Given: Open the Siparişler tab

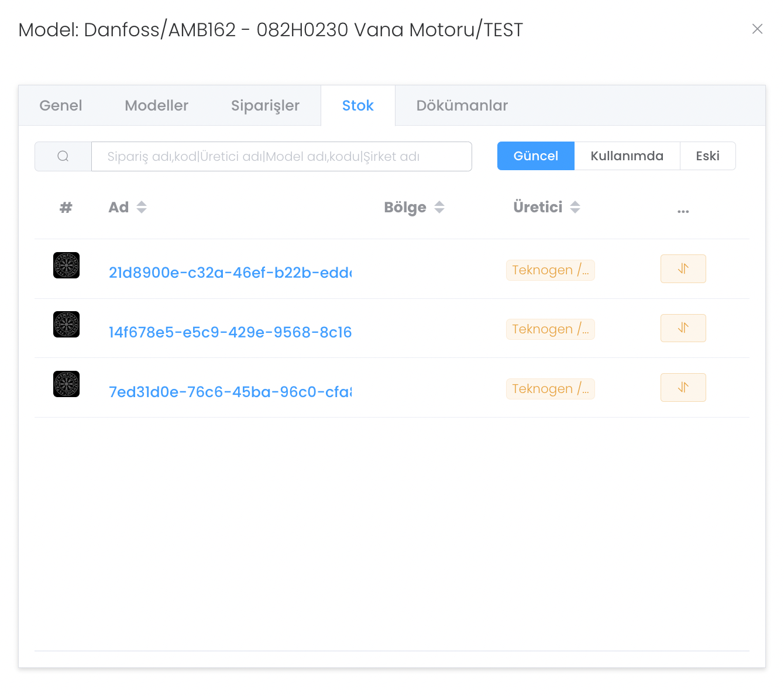Looking at the screenshot, I should [265, 106].
